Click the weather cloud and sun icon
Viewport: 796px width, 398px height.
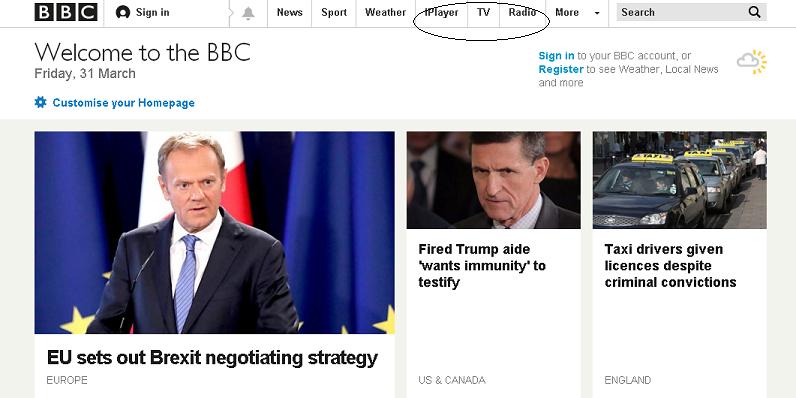pos(752,62)
